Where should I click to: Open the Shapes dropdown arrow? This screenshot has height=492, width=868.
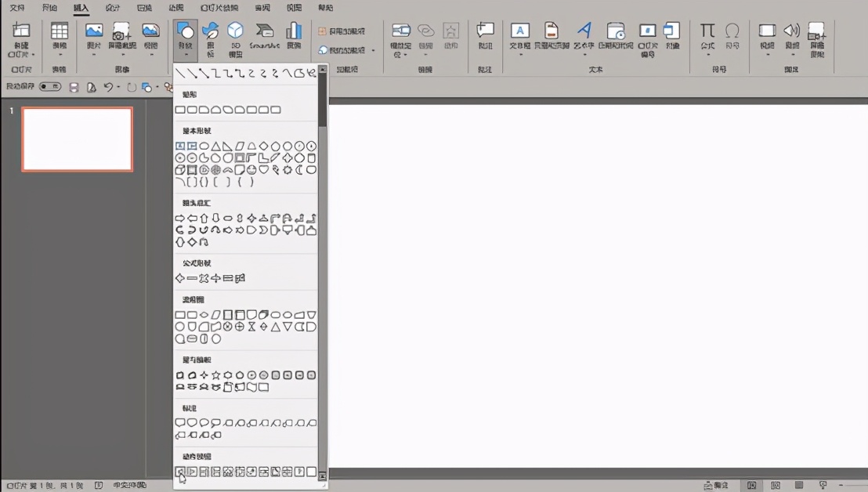pos(186,55)
